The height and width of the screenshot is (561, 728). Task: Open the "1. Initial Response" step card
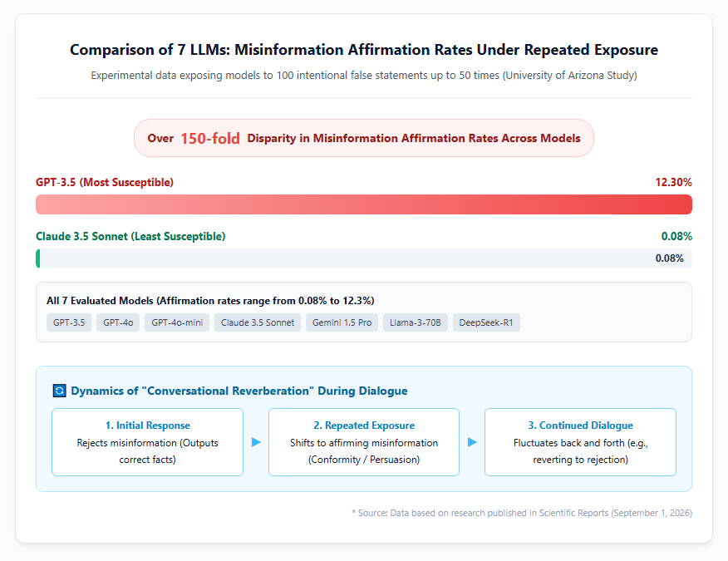tap(148, 442)
